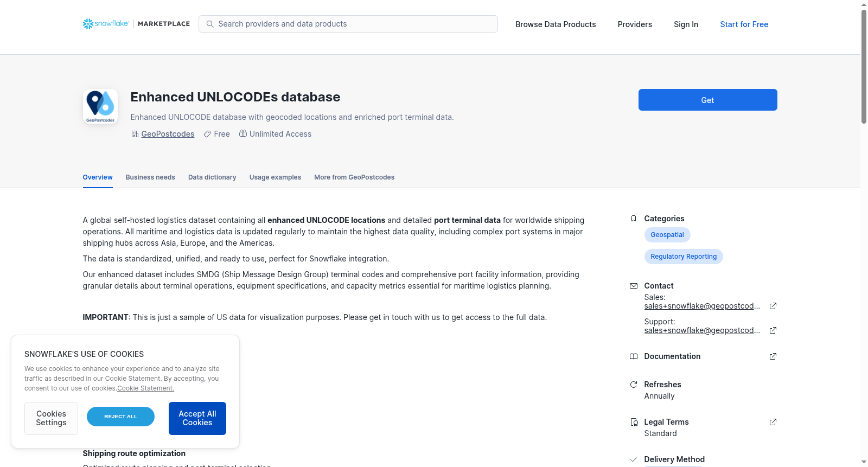Click the Support email address link
The image size is (868, 467).
pyautogui.click(x=702, y=330)
